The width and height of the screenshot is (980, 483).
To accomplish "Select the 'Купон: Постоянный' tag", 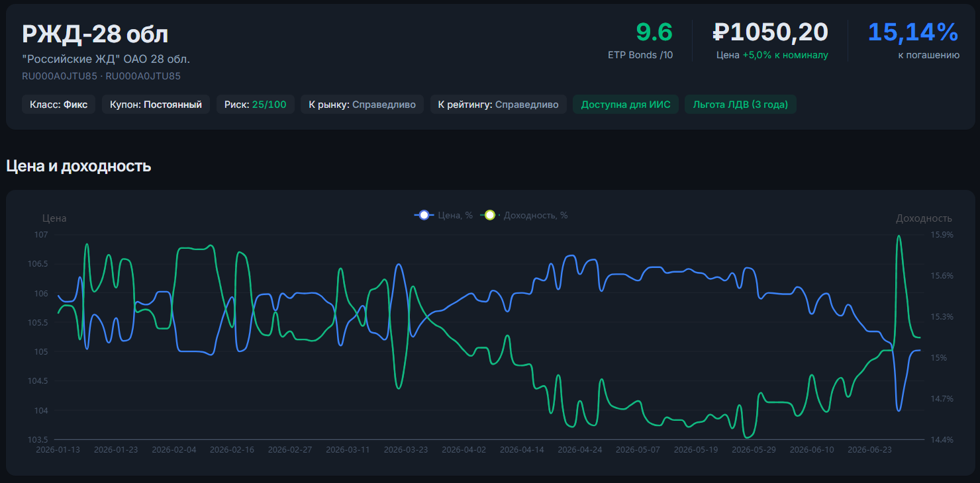I will tap(156, 105).
